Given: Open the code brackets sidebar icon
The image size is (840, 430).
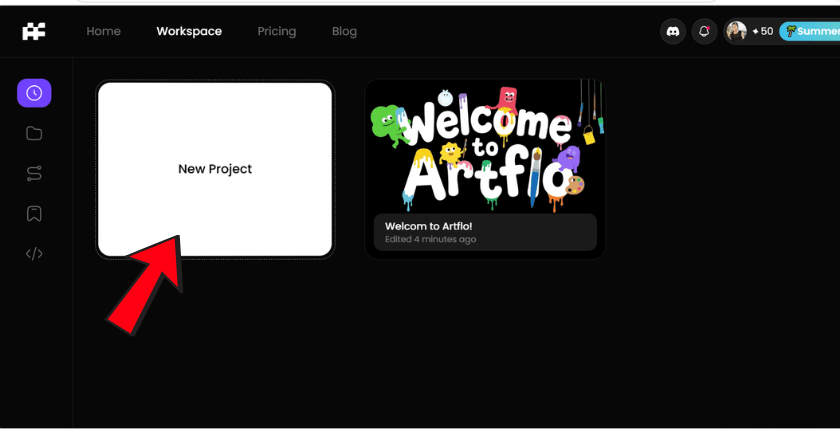Looking at the screenshot, I should 34,254.
